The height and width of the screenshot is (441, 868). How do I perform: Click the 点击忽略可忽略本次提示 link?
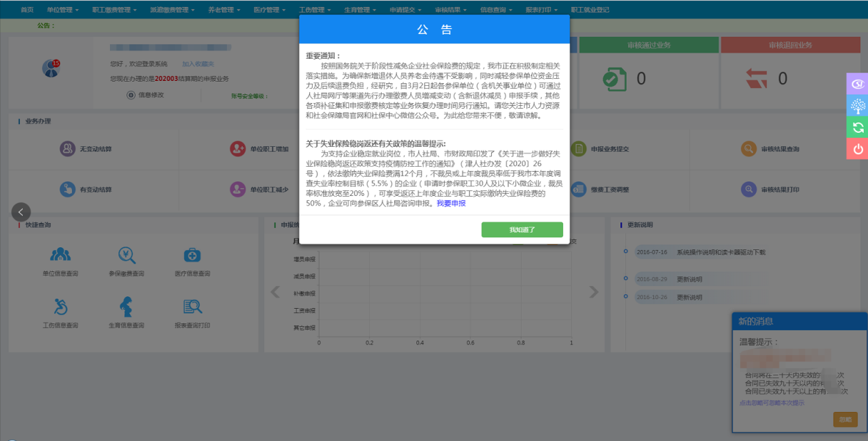772,403
